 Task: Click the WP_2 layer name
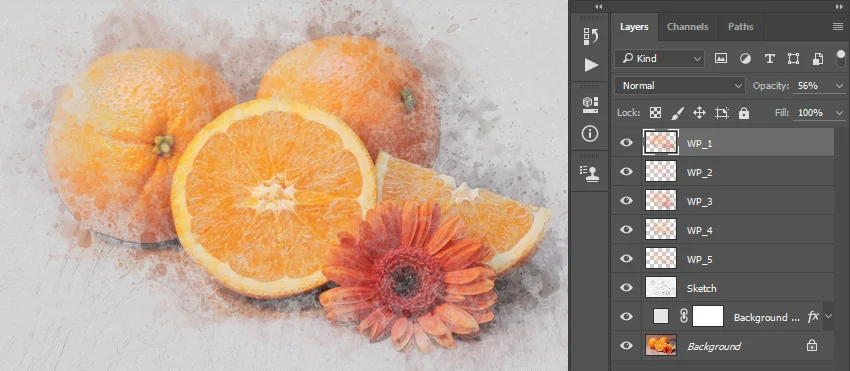tap(699, 172)
